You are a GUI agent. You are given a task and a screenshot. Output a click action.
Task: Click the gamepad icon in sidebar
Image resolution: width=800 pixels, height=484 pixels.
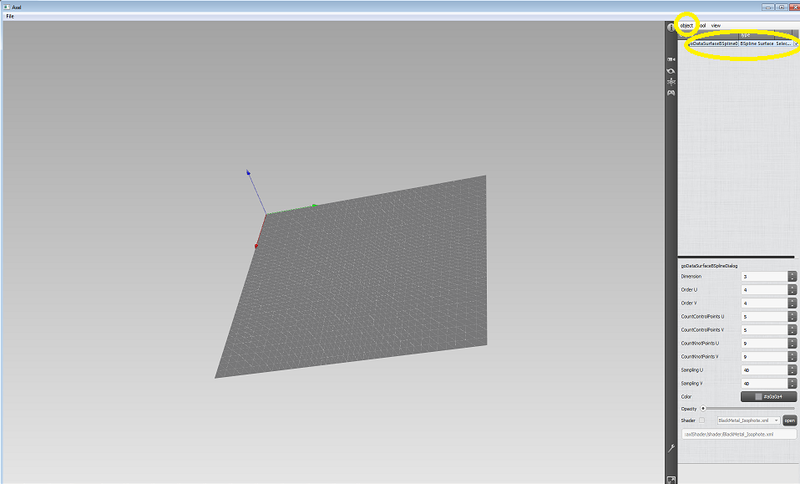pyautogui.click(x=671, y=93)
